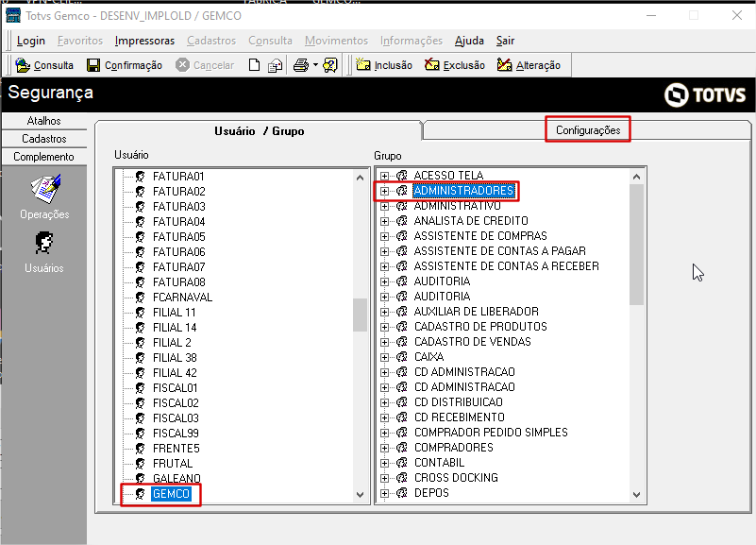Click the Grupo list scroll down arrow
756x545 pixels.
click(636, 494)
